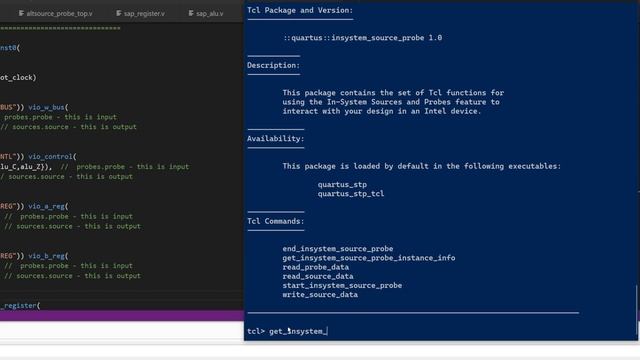
Task: Click the 'Tcl Commands:' heading in terminal
Action: [x=276, y=221]
